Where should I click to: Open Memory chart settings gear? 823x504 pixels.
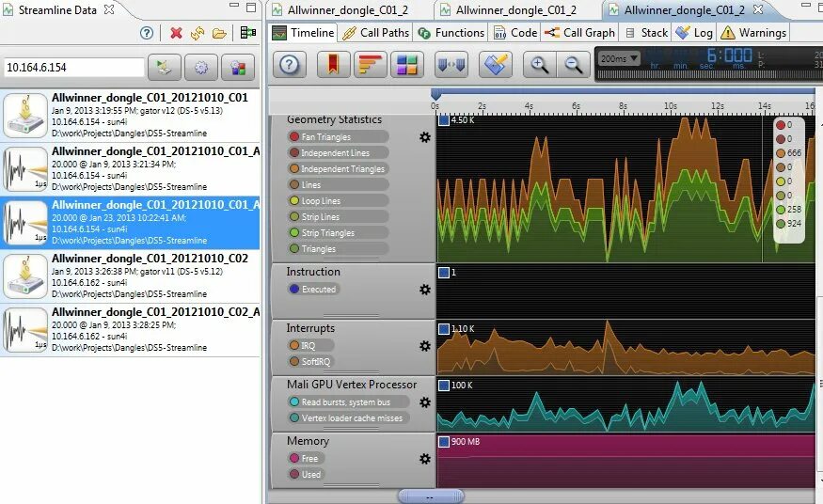tap(424, 459)
